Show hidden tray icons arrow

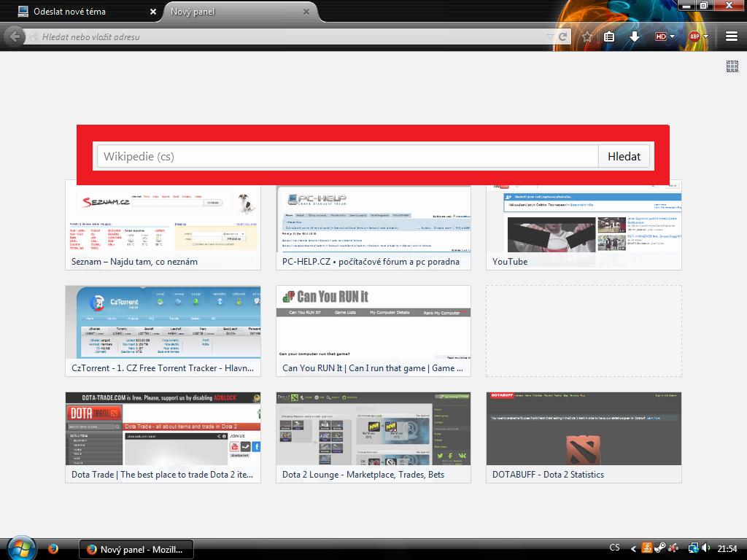click(x=633, y=548)
